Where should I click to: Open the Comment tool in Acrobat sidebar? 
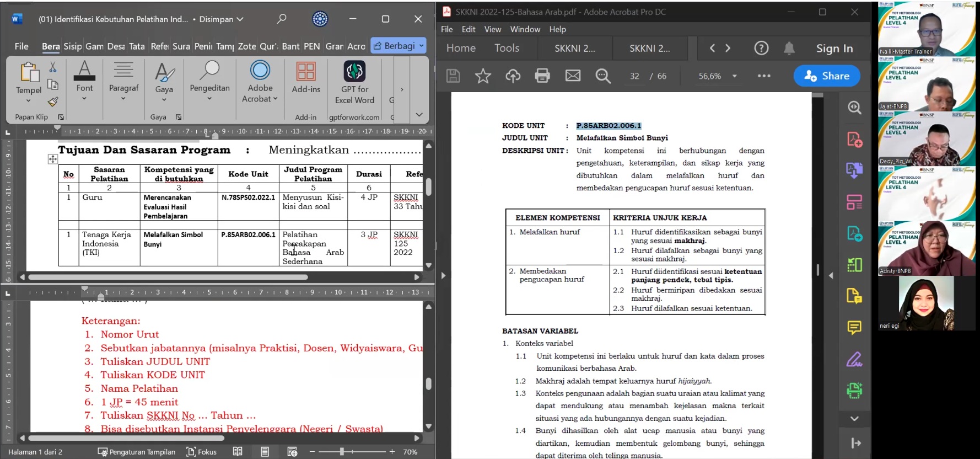[854, 328]
